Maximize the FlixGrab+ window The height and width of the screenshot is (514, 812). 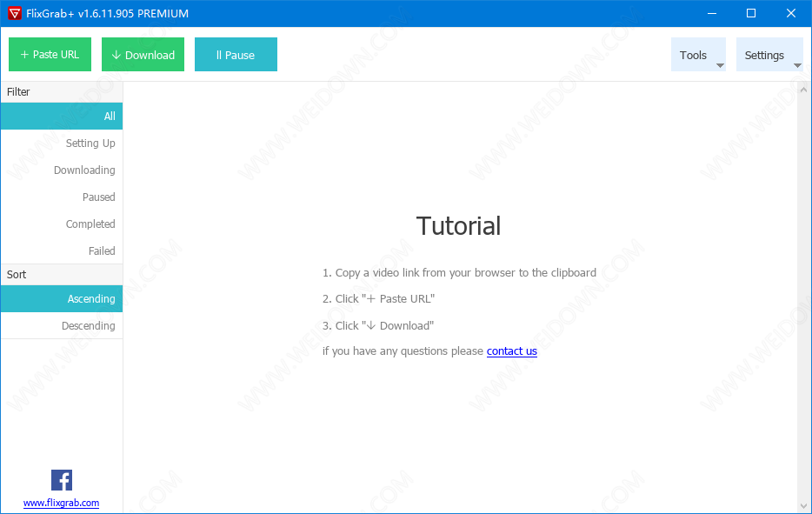[751, 13]
